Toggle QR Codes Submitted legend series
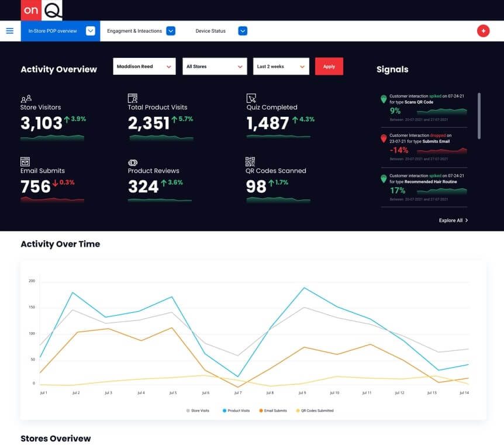504x445 pixels. 315,410
